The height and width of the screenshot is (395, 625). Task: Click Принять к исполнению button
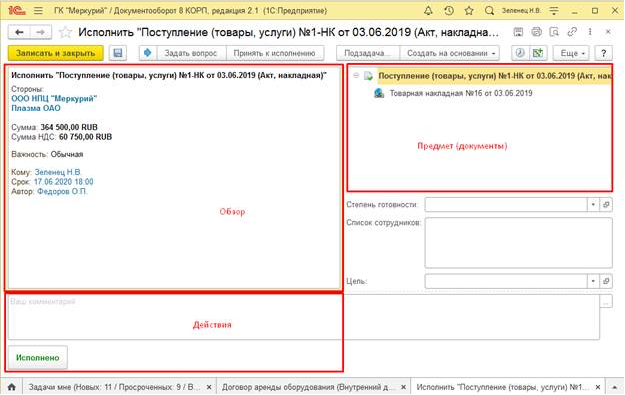[x=275, y=53]
